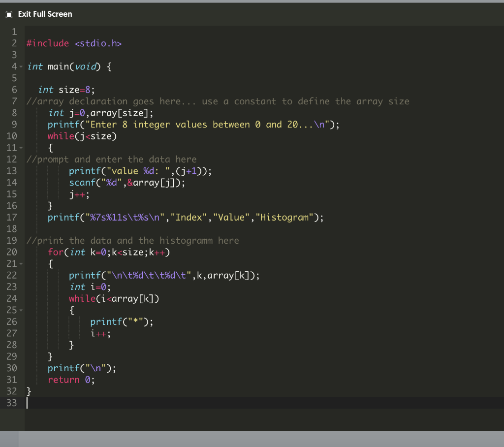Click the printf("\n") line 30
Viewport: 504px width, 447px height.
click(82, 369)
